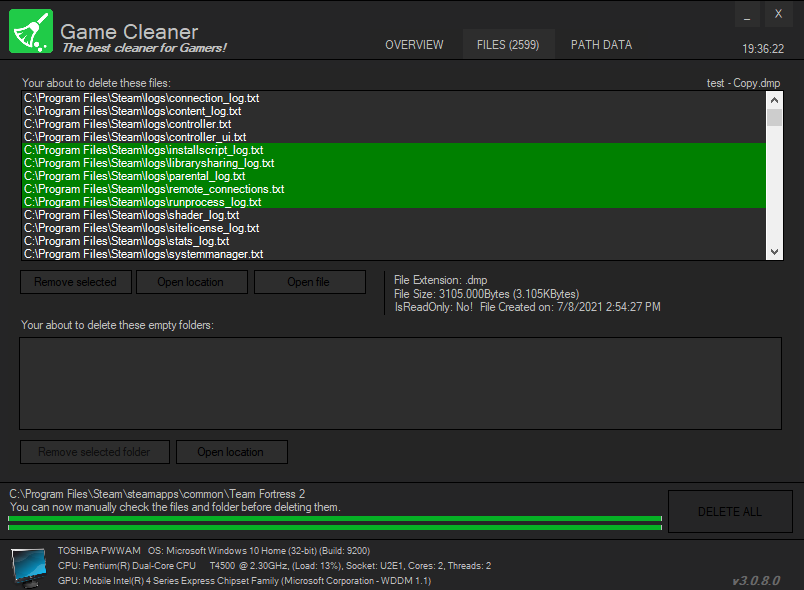804x590 pixels.
Task: Click the IsReadOnly: No! text
Action: point(433,307)
